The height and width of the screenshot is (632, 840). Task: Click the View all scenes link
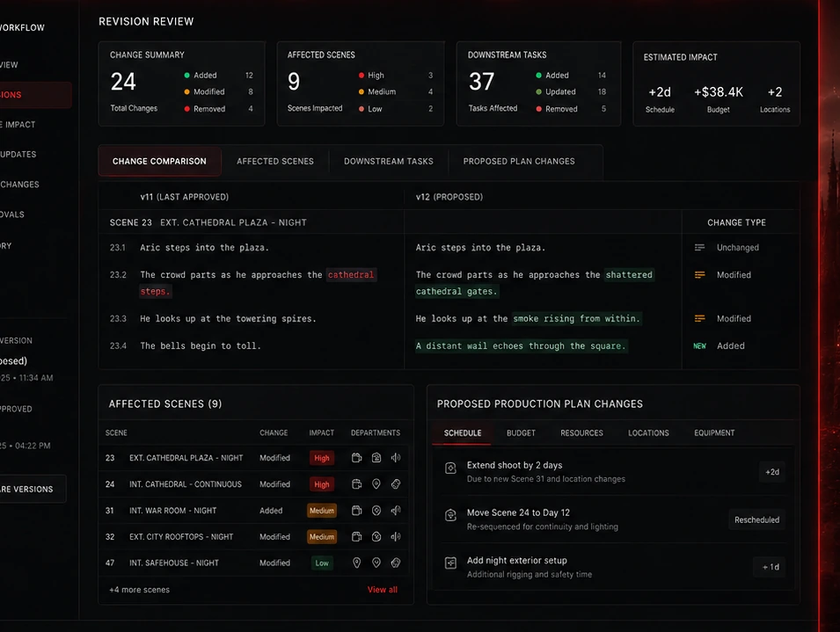[383, 589]
